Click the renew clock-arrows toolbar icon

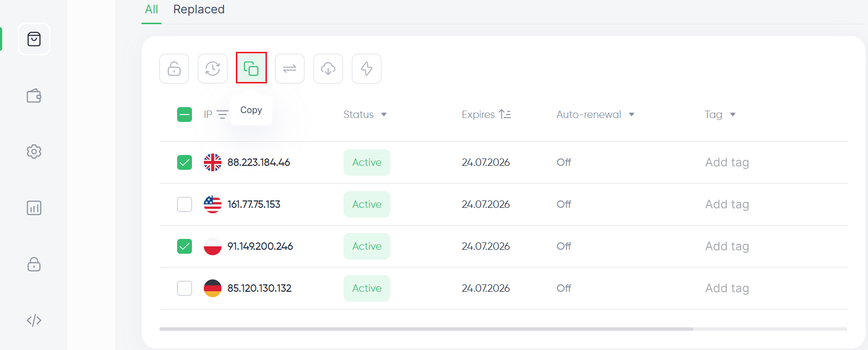click(x=213, y=69)
